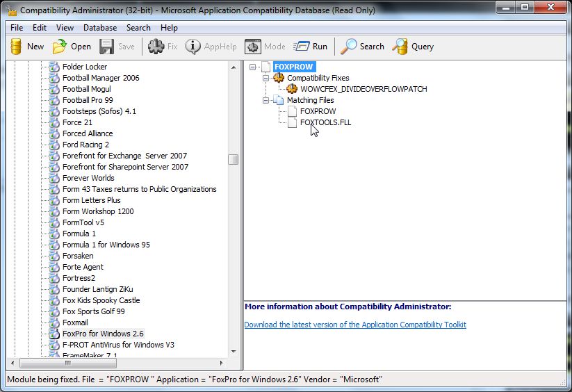The width and height of the screenshot is (572, 392).
Task: Click the down arrow of the vertical scrollbar
Action: [x=234, y=352]
